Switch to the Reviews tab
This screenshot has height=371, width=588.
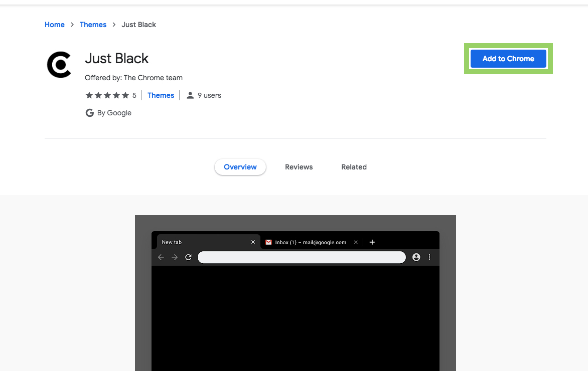pyautogui.click(x=299, y=167)
